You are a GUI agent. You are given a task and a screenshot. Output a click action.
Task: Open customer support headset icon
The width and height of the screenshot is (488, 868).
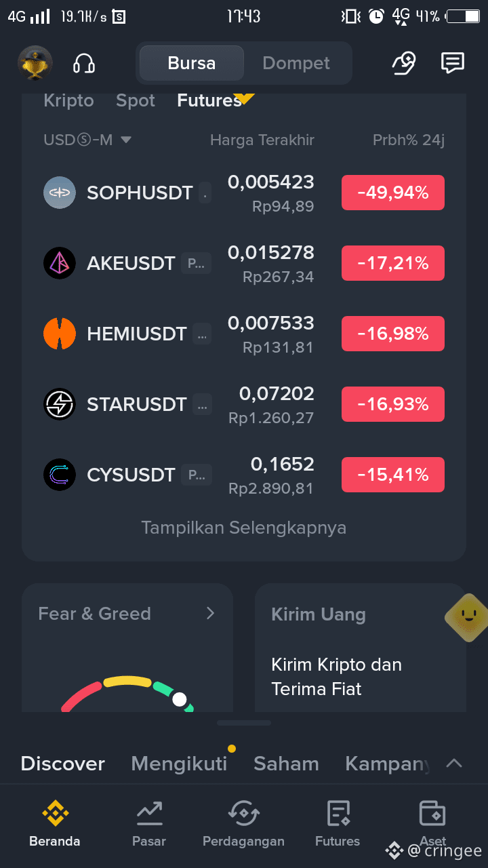pos(84,63)
